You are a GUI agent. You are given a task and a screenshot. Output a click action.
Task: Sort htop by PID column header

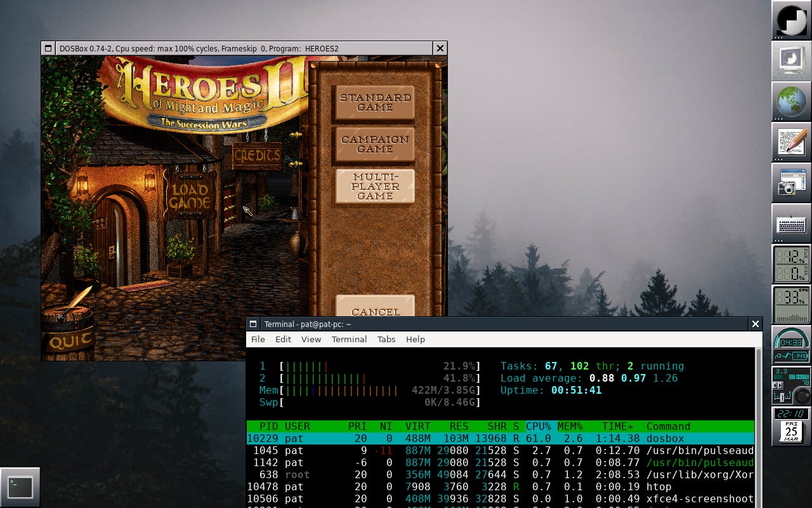(x=269, y=426)
